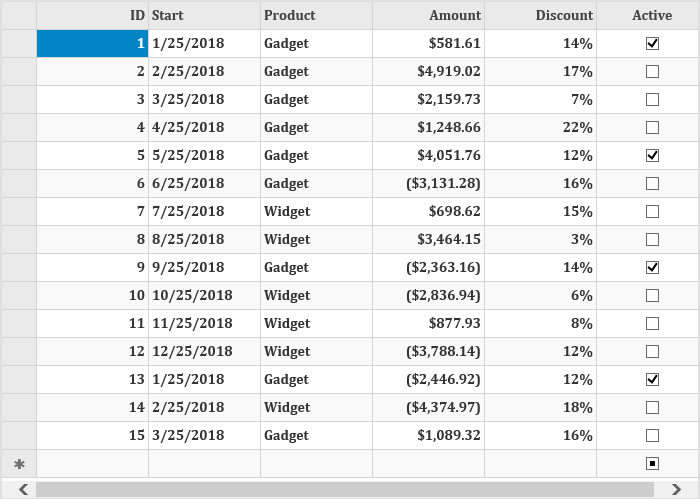Enable the Active checkbox for row 2

[x=652, y=72]
